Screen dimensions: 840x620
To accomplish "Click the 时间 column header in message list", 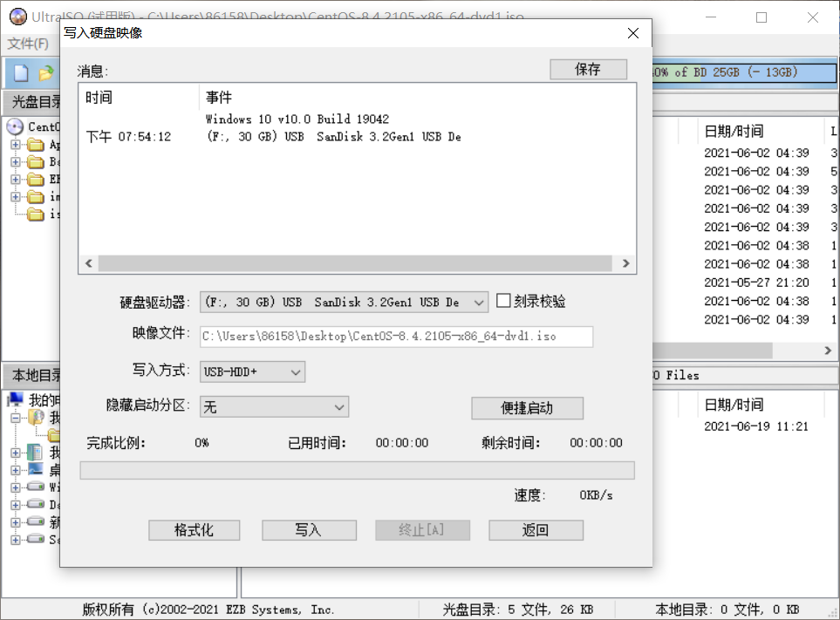I will [140, 98].
